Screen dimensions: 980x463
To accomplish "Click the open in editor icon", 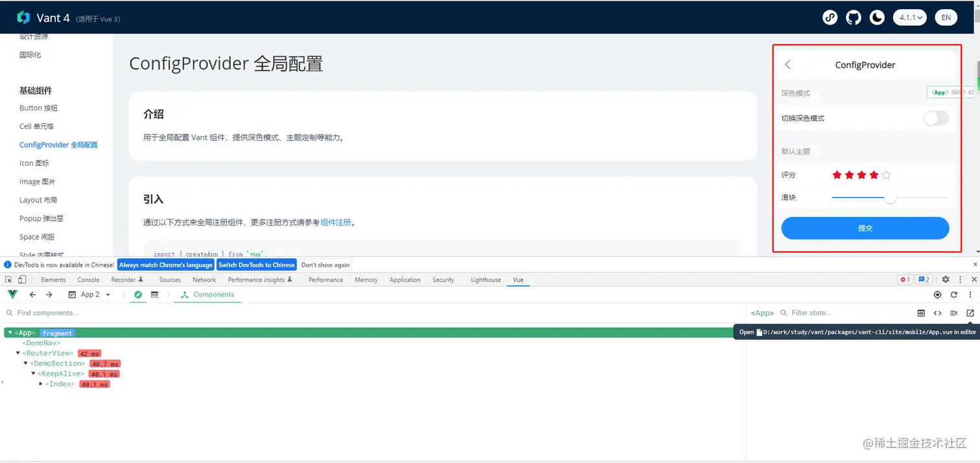I will [x=970, y=313].
